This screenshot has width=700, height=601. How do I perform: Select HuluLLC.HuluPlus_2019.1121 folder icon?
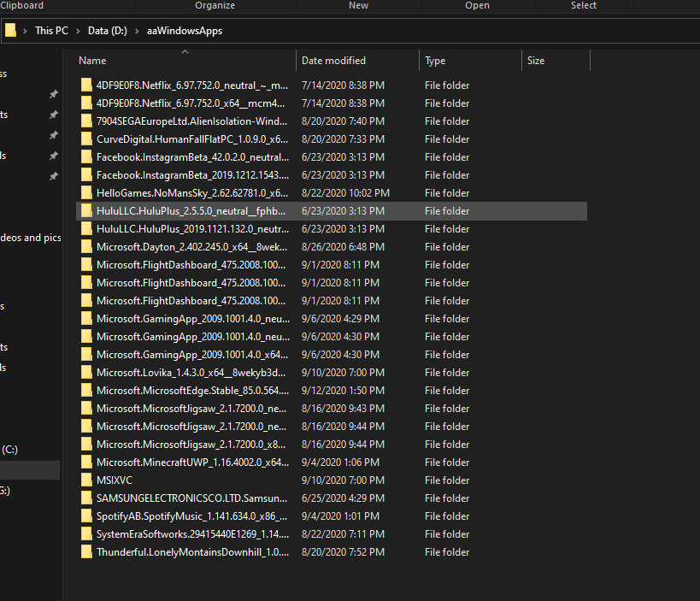click(x=86, y=228)
